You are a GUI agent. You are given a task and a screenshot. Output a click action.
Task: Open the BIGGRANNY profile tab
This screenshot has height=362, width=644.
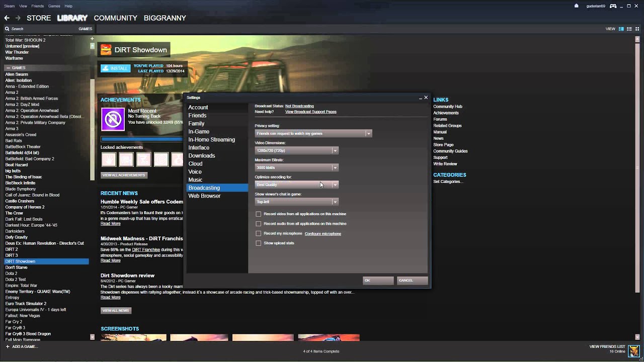[x=165, y=18]
